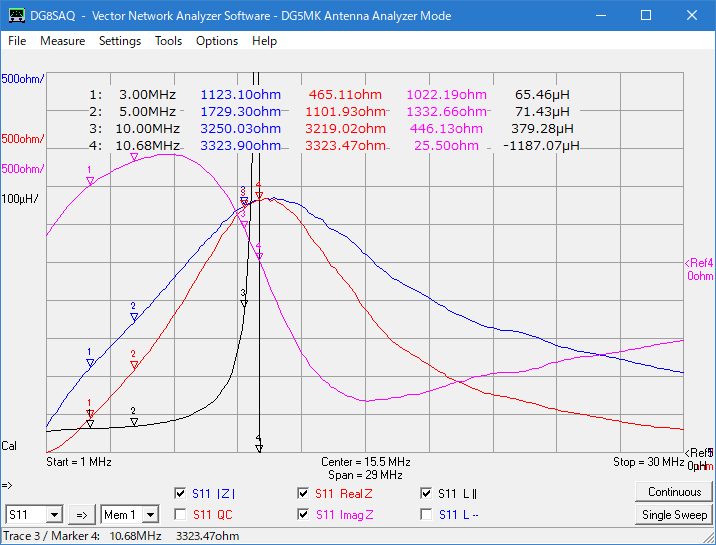The height and width of the screenshot is (545, 716).
Task: Toggle the S11 L || checkbox
Action: tap(426, 493)
